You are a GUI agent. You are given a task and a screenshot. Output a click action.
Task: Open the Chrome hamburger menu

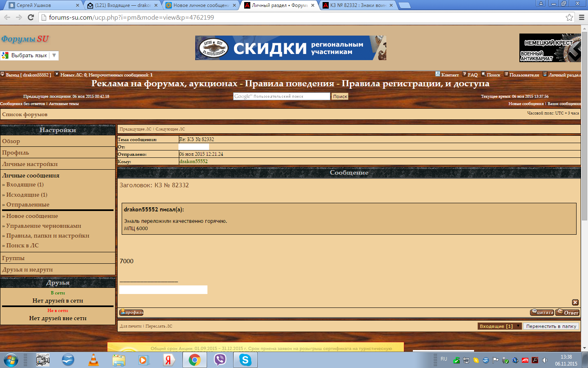581,17
